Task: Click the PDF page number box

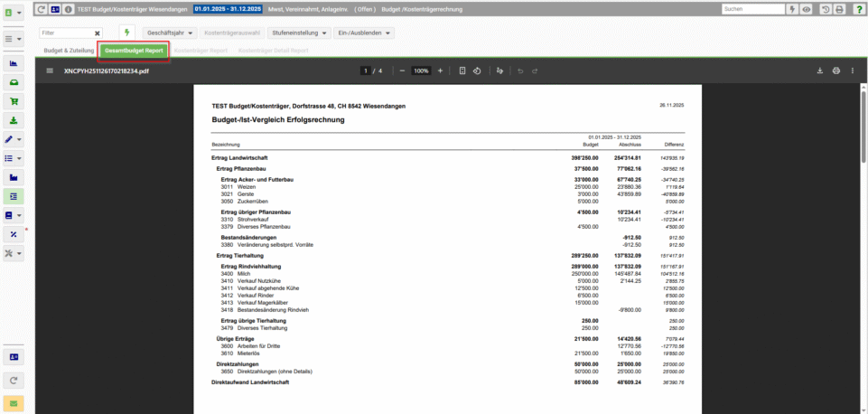Action: click(x=366, y=71)
